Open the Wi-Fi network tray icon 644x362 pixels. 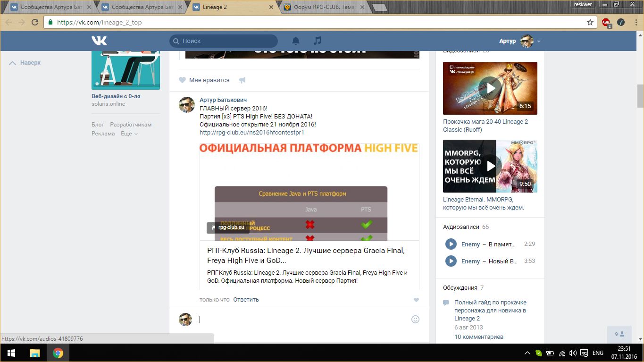point(562,353)
